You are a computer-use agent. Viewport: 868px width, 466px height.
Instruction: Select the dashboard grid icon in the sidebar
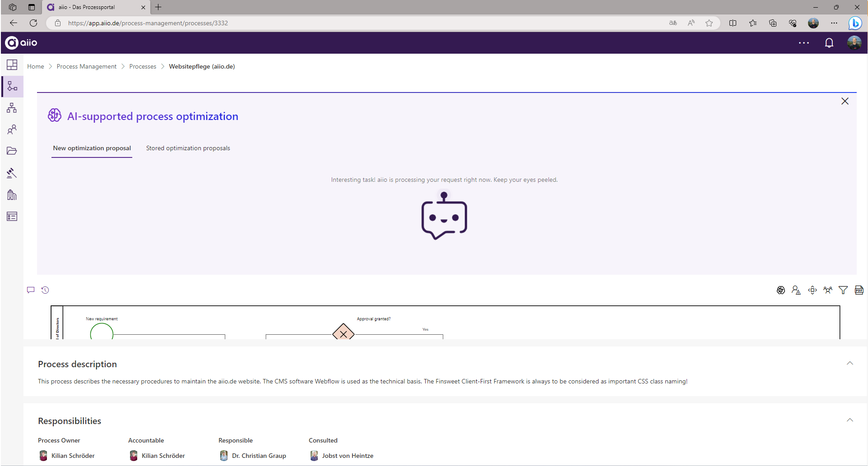(x=12, y=65)
